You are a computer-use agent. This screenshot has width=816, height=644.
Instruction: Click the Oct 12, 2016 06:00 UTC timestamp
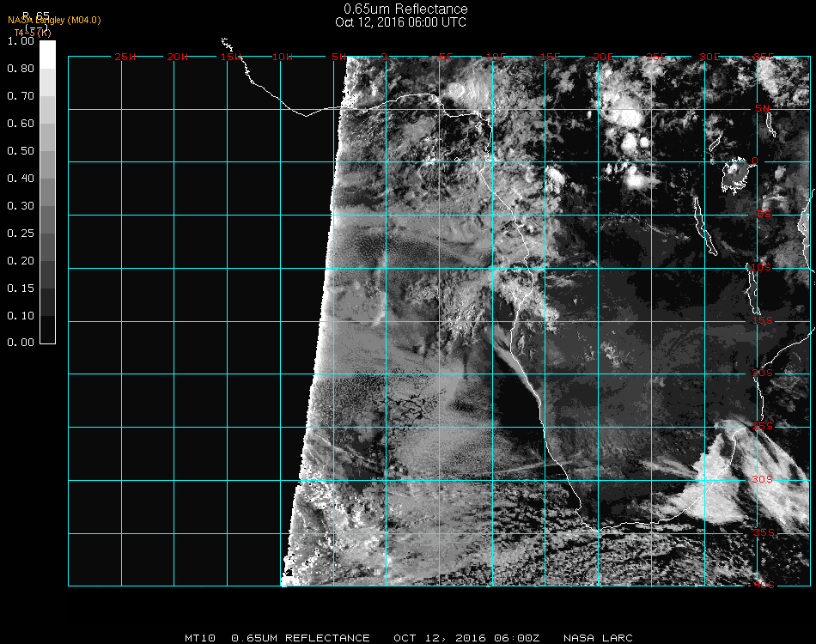tap(401, 22)
